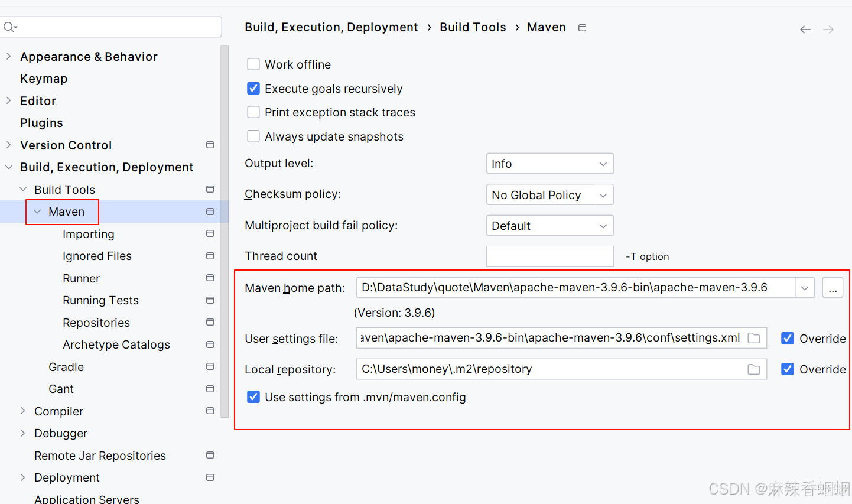Select Ignored Files under Maven
This screenshot has height=504, width=852.
point(97,256)
